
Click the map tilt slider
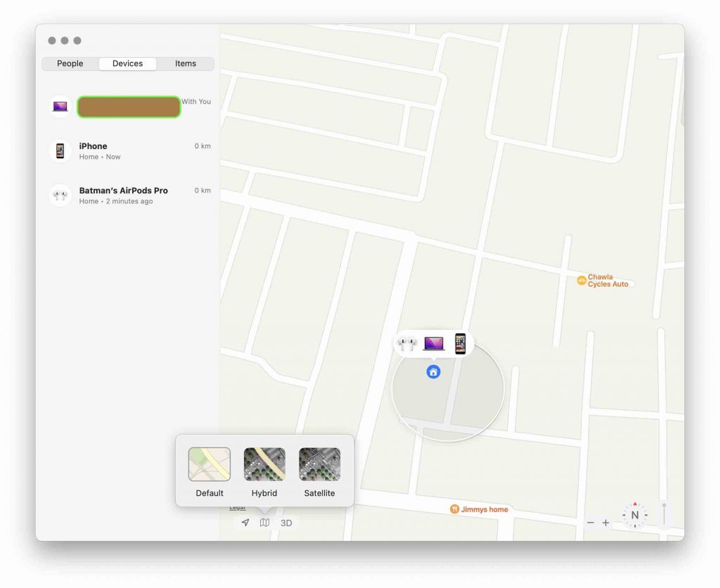tap(663, 514)
